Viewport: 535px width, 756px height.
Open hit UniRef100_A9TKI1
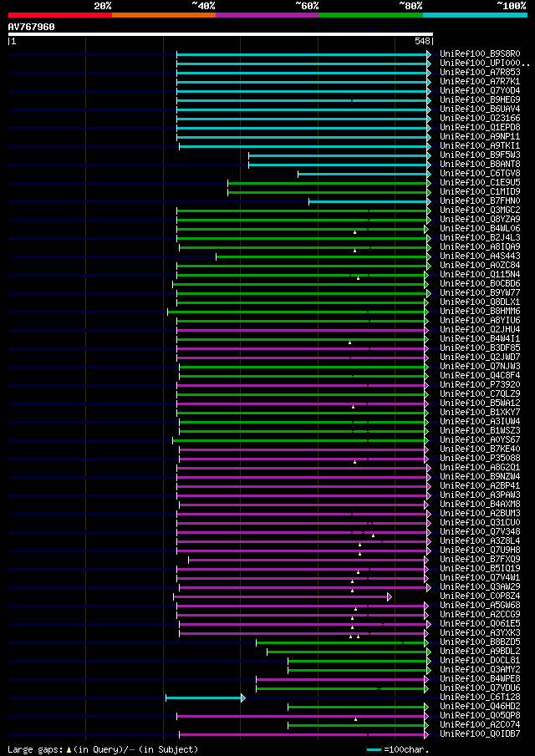480,146
